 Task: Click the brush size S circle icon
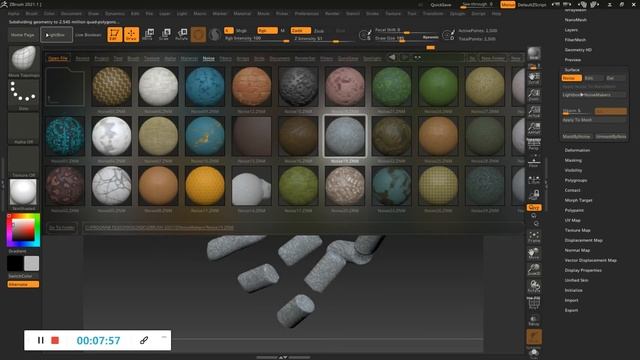pyautogui.click(x=365, y=35)
